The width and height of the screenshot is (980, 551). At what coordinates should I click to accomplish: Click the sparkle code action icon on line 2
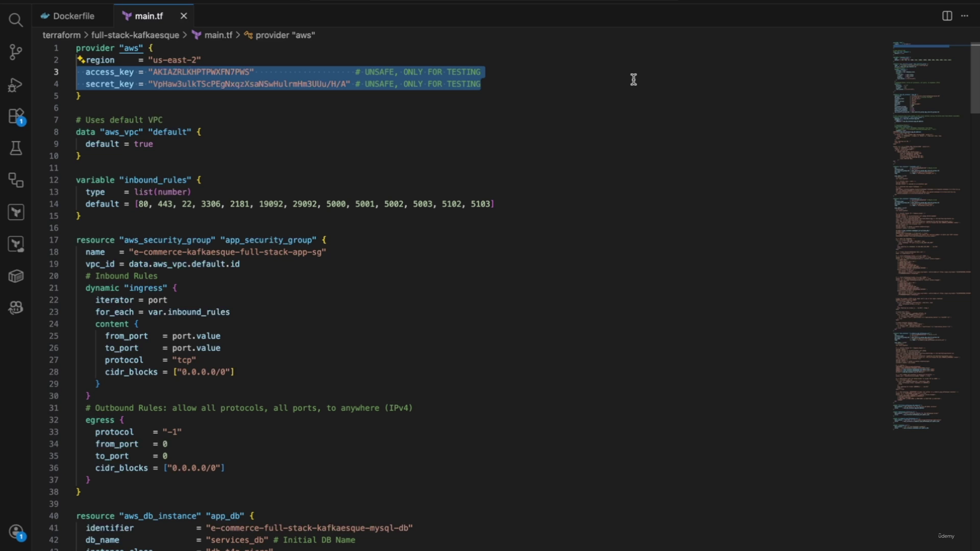[x=81, y=60]
